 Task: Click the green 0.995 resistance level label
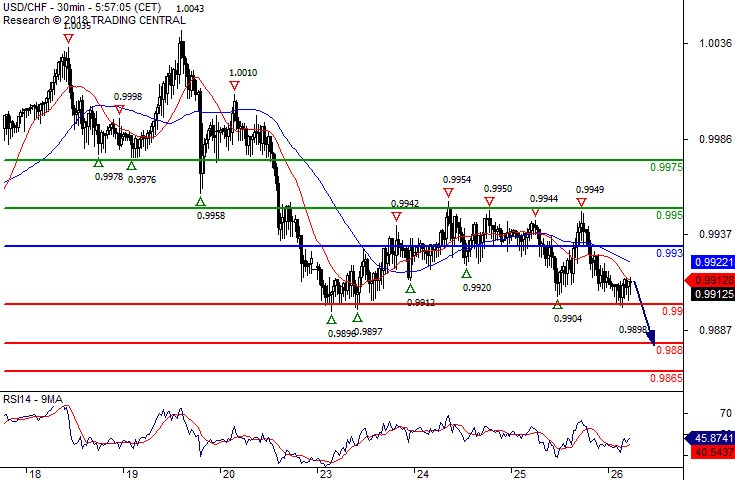[669, 215]
